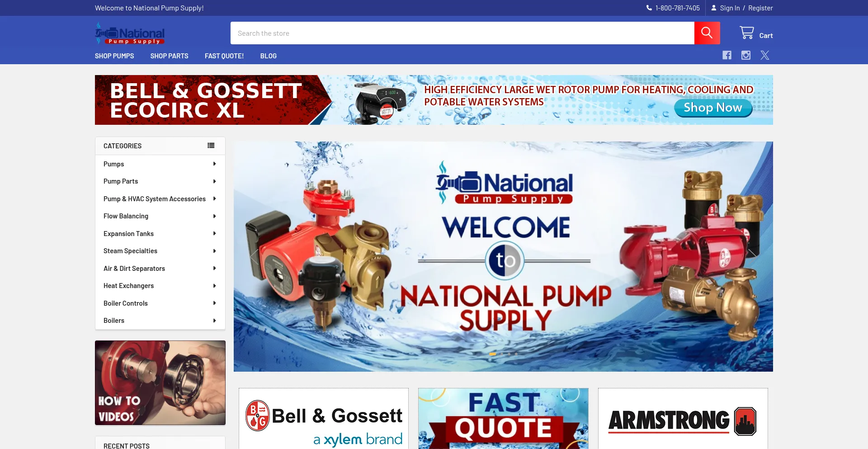Screen dimensions: 868x449
Task: Select the second carousel pagination dot
Action: pos(501,354)
